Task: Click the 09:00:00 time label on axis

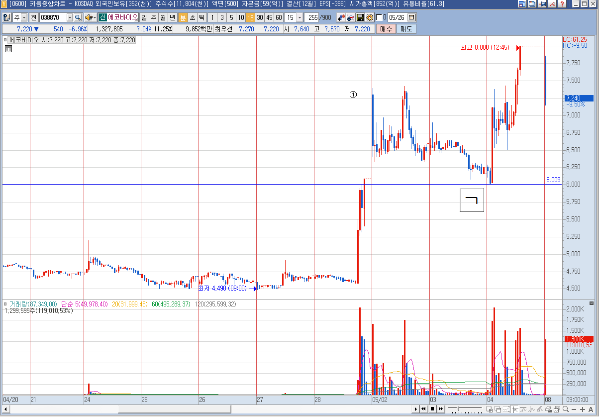Action: click(578, 399)
